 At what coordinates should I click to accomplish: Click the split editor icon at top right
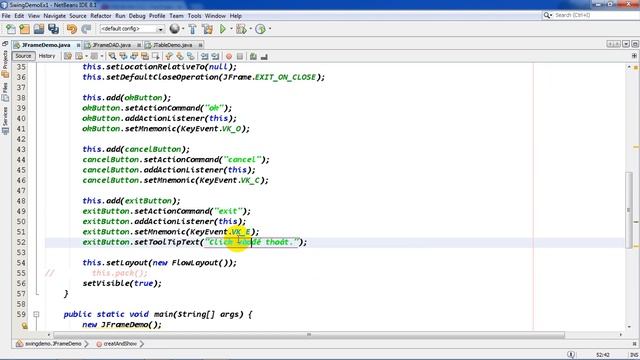(634, 56)
